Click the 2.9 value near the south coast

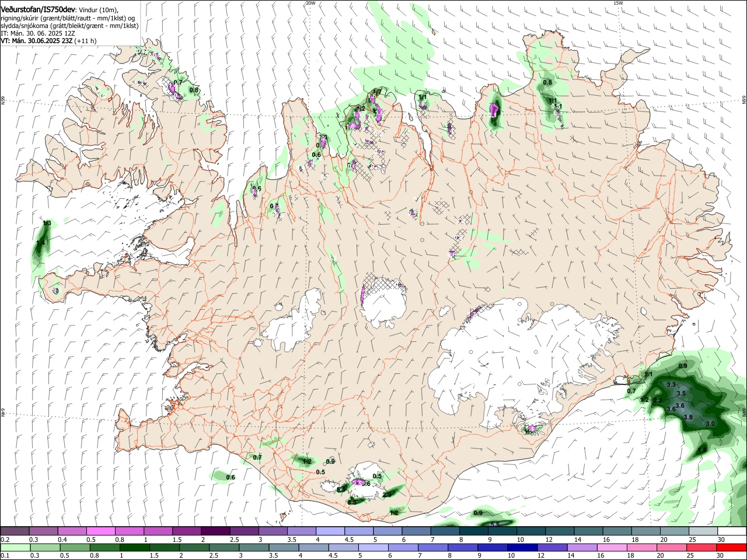(387, 495)
